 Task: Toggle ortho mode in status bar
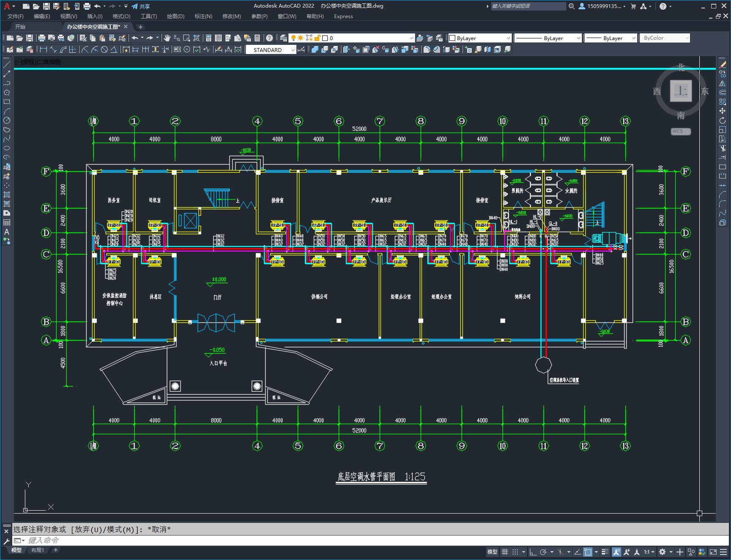pyautogui.click(x=533, y=552)
